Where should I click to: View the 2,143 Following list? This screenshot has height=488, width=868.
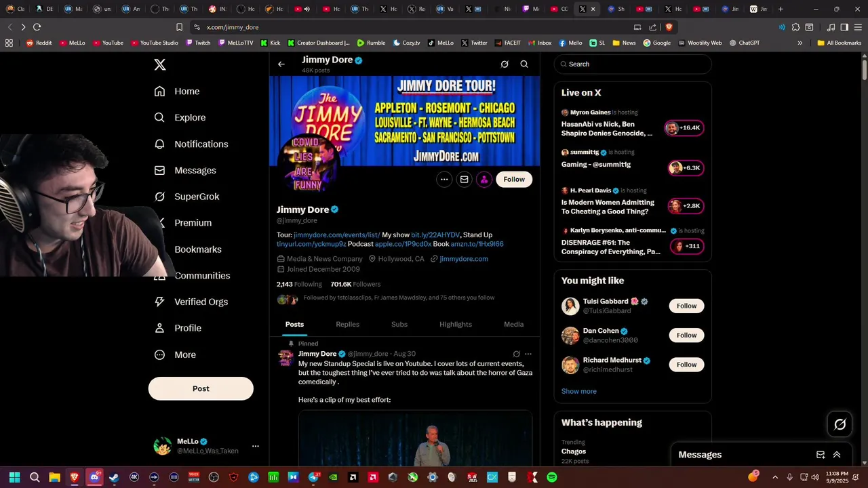click(x=299, y=284)
